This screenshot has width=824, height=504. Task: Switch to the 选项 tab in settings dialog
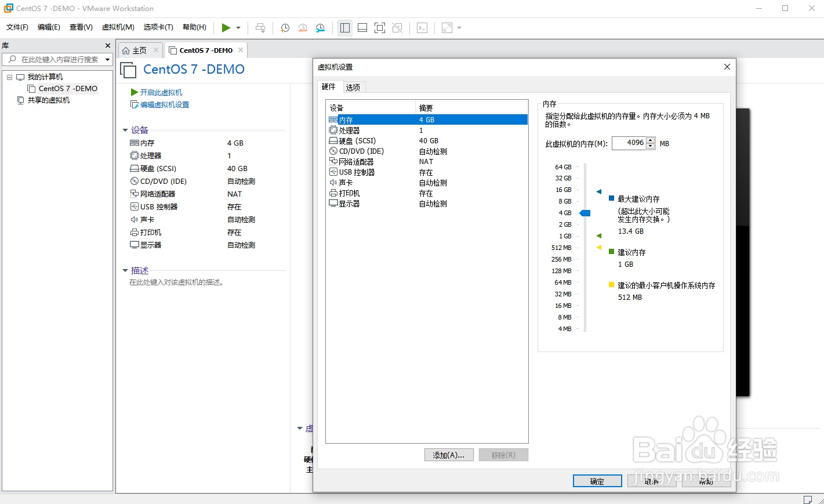point(353,88)
